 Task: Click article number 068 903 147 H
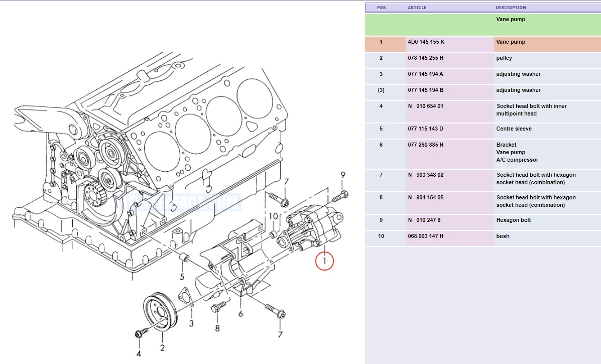(426, 236)
